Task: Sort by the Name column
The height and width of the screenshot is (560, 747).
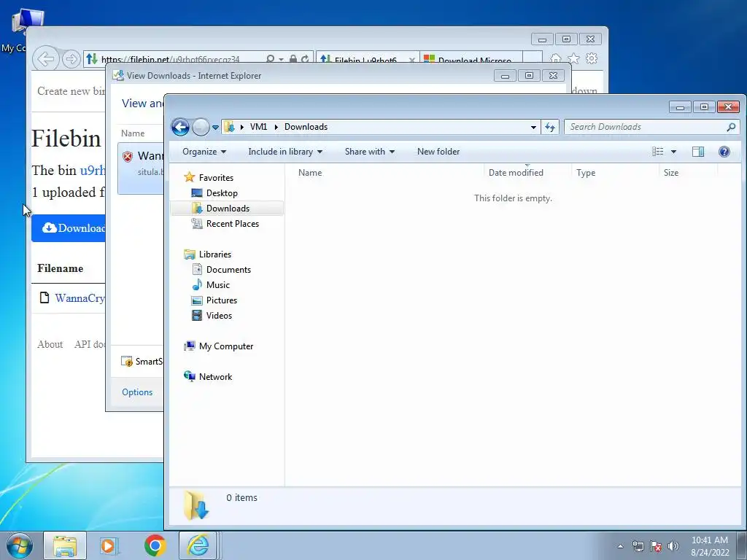Action: point(309,173)
